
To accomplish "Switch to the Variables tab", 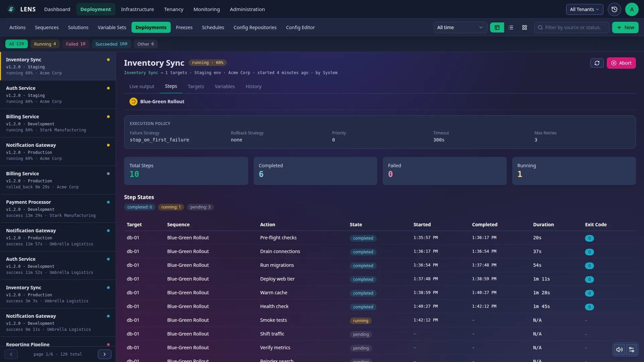I will tap(225, 86).
